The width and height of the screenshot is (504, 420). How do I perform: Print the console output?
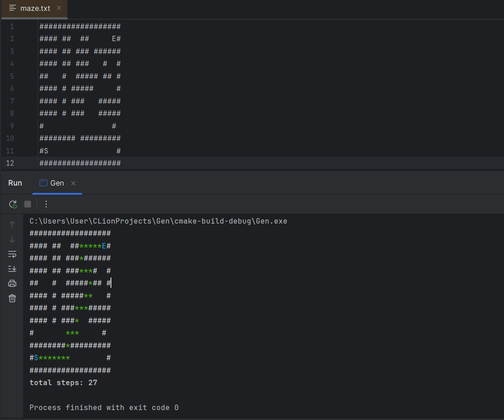[x=12, y=283]
